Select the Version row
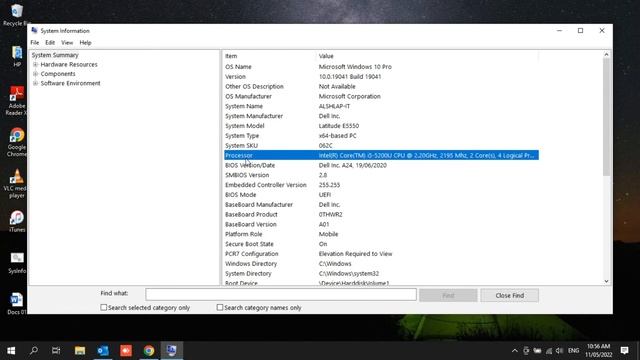Image resolution: width=640 pixels, height=360 pixels. click(381, 76)
